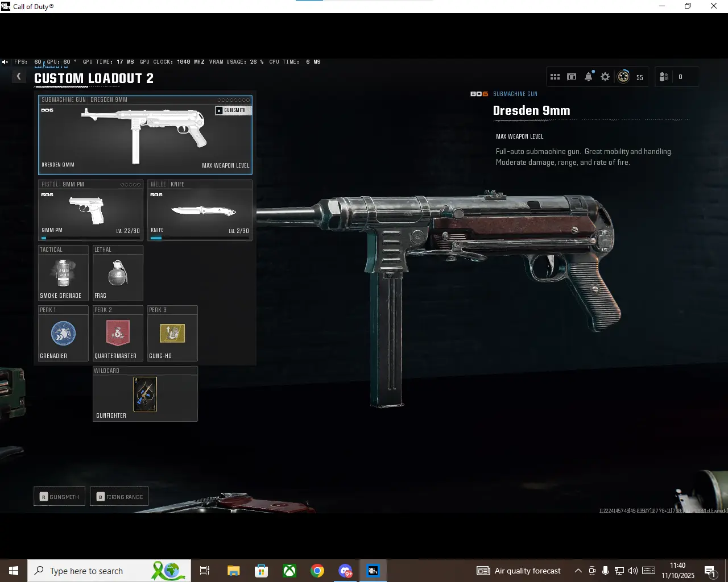Screen dimensions: 728x582
Task: Open Microsoft Store from the taskbar
Action: tap(261, 571)
